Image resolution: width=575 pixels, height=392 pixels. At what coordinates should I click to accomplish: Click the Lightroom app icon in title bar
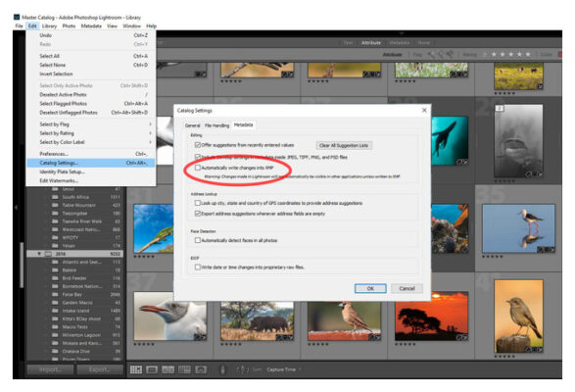(x=17, y=17)
